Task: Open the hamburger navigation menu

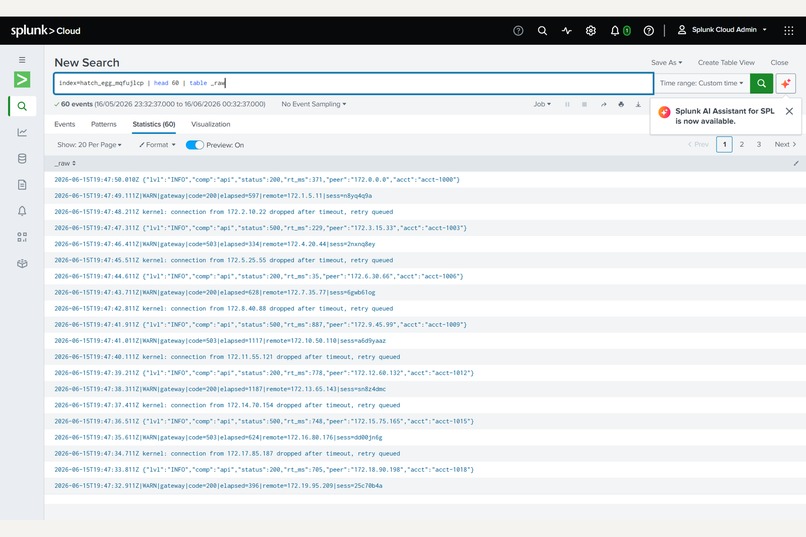Action: [x=22, y=60]
